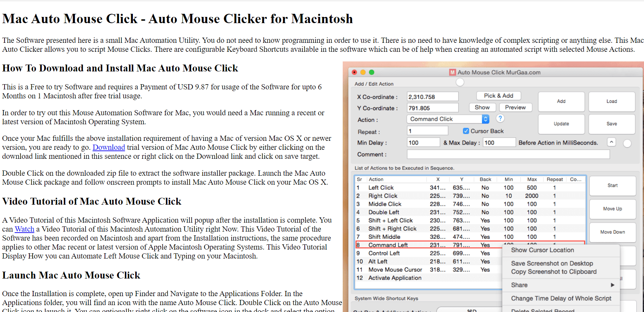This screenshot has height=312, width=644.
Task: Click the Repeat column header
Action: tap(555, 179)
